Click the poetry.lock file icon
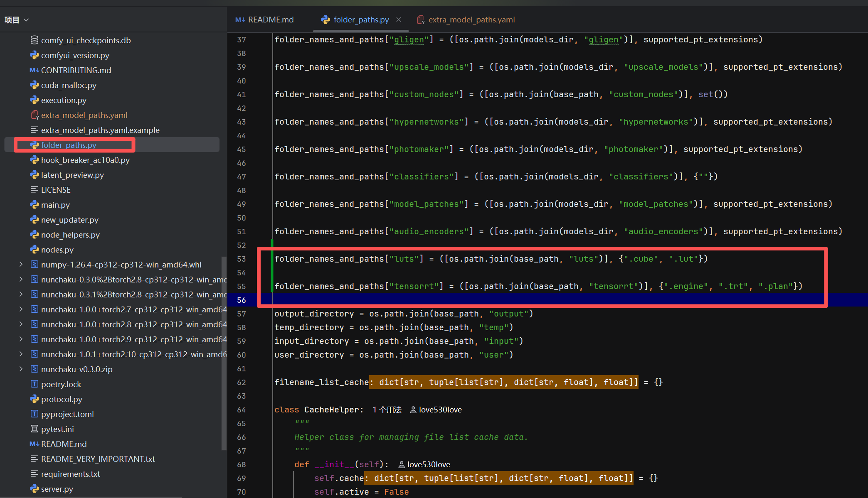868x498 pixels. coord(35,384)
